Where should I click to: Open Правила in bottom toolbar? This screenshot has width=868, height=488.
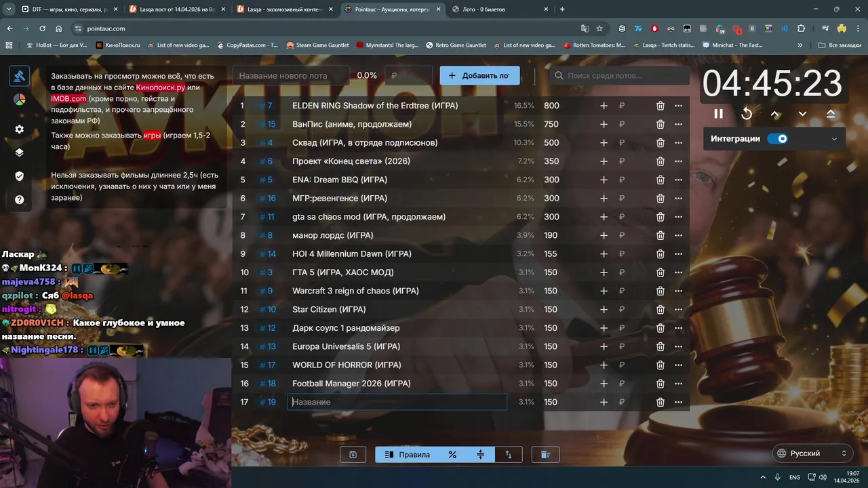point(407,455)
